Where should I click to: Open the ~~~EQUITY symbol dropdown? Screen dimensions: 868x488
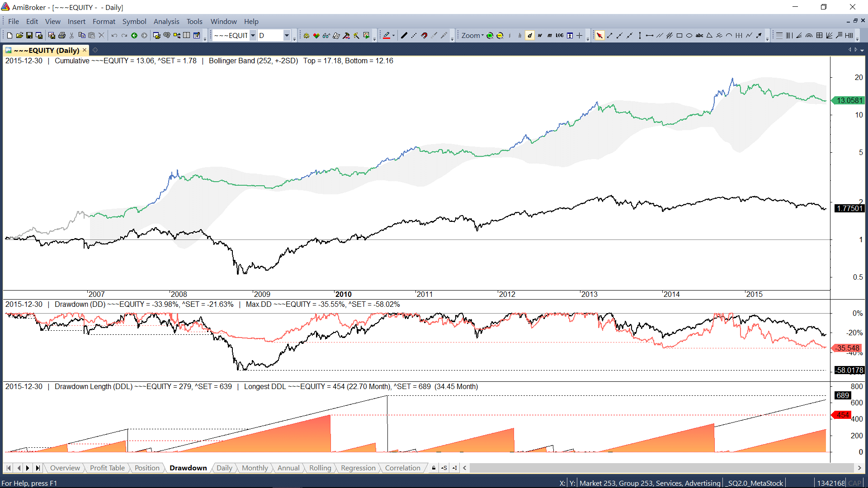point(253,35)
